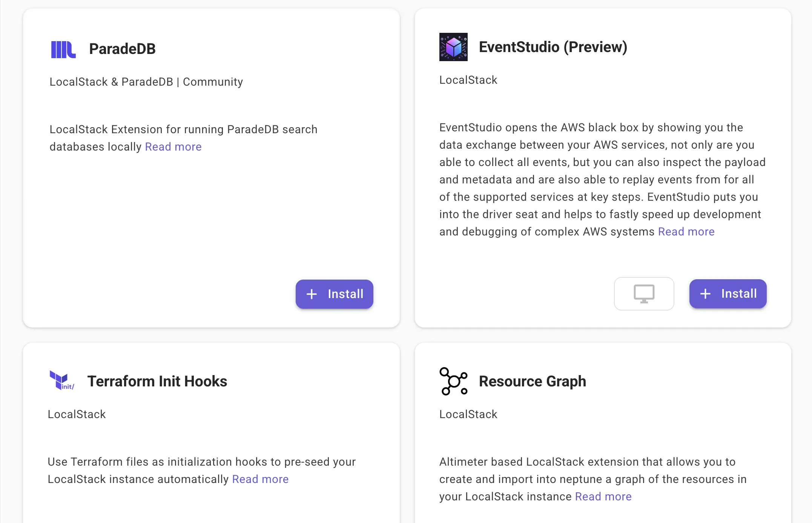
Task: Click the Terraform Init Hooks title
Action: 157,381
